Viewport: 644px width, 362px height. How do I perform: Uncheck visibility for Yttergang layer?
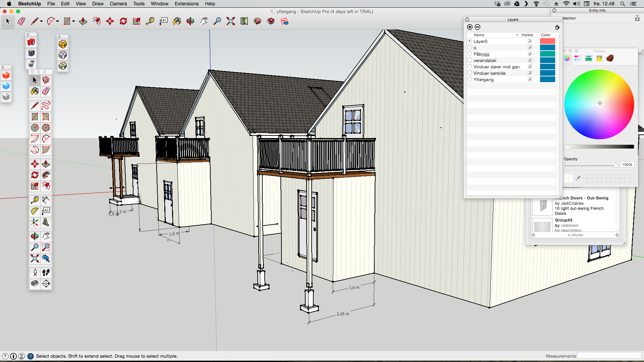[530, 79]
